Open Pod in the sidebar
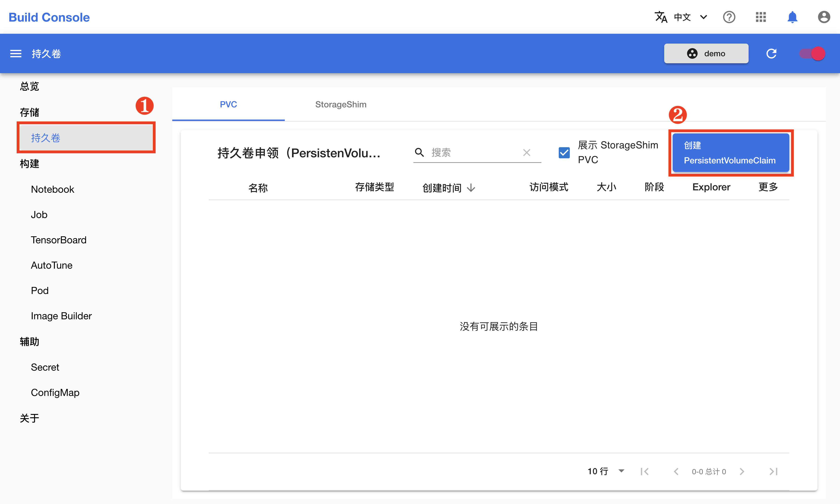The height and width of the screenshot is (504, 840). pyautogui.click(x=39, y=290)
